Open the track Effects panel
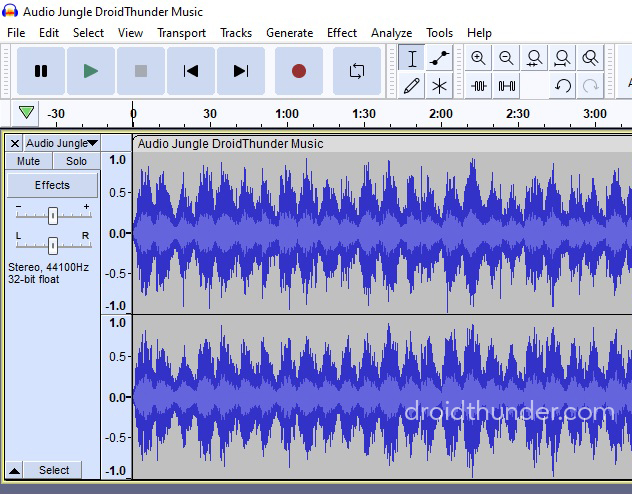 (52, 185)
